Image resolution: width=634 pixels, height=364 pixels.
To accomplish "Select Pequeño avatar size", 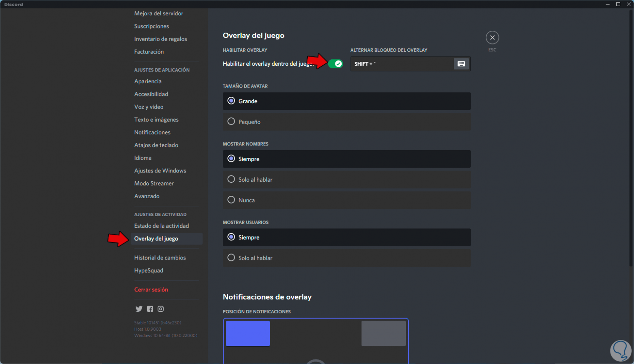I will coord(347,122).
